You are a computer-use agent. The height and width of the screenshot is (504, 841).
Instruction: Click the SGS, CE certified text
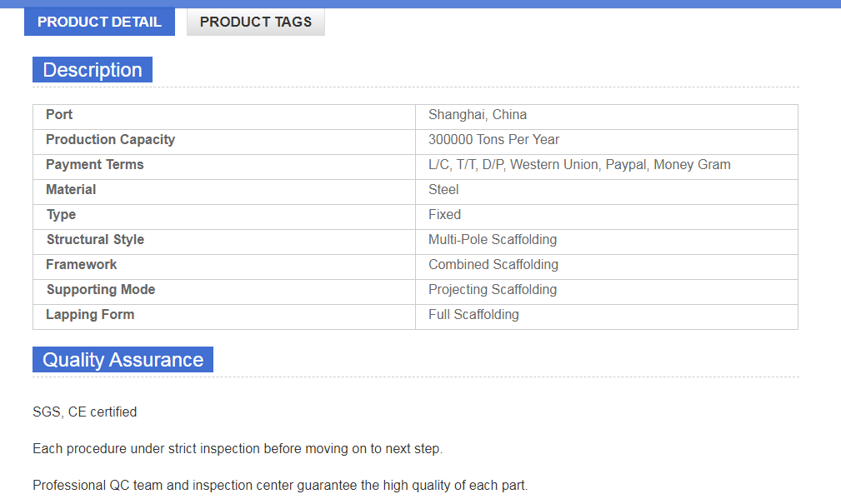[x=85, y=412]
